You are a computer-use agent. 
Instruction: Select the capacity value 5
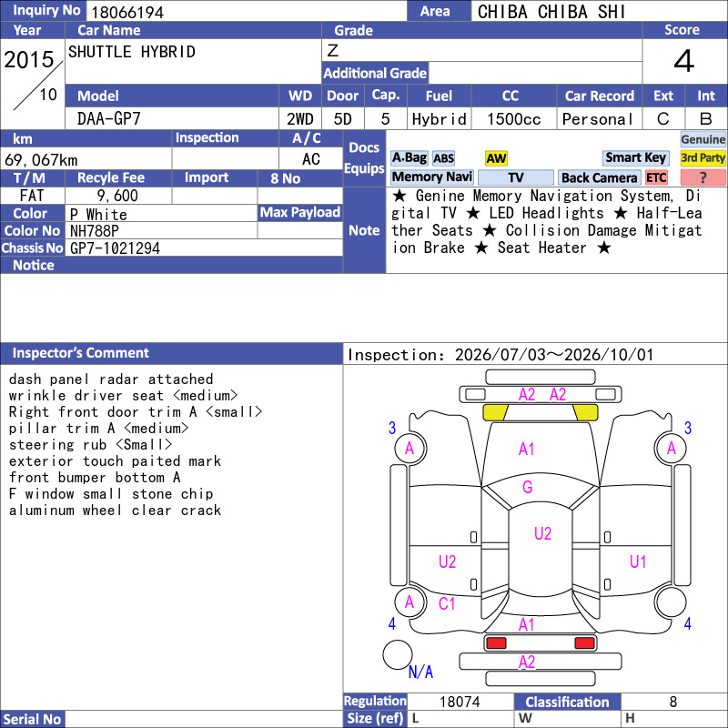coord(385,119)
